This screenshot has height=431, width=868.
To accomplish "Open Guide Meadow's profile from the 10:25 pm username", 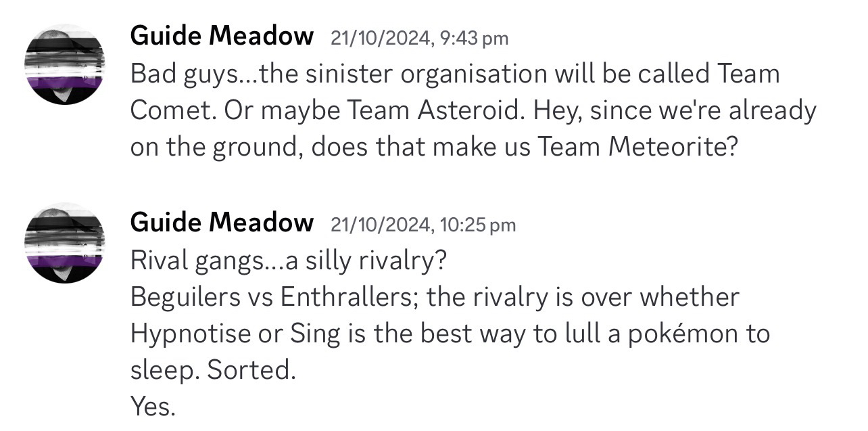I will (222, 222).
